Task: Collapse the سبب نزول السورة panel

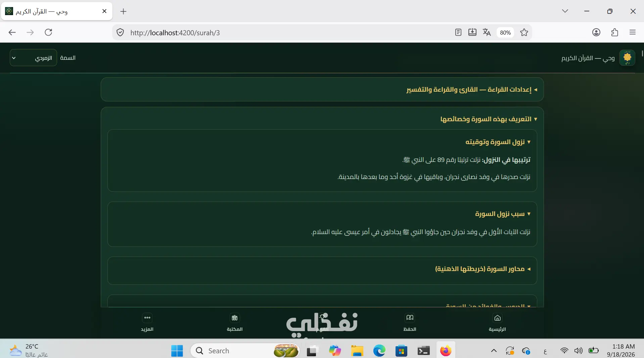Action: (x=503, y=214)
